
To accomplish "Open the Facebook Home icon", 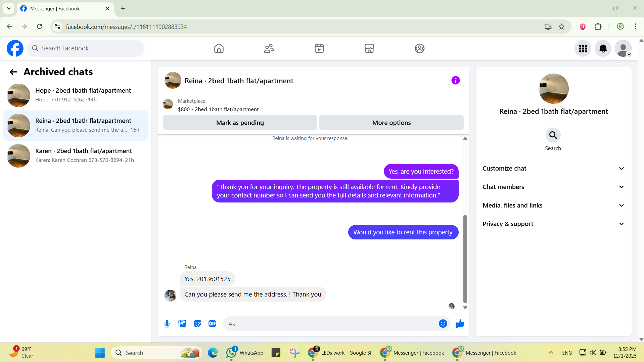I will (x=219, y=48).
